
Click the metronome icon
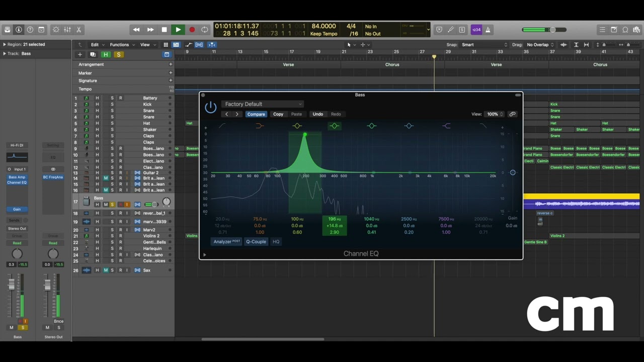coord(488,30)
